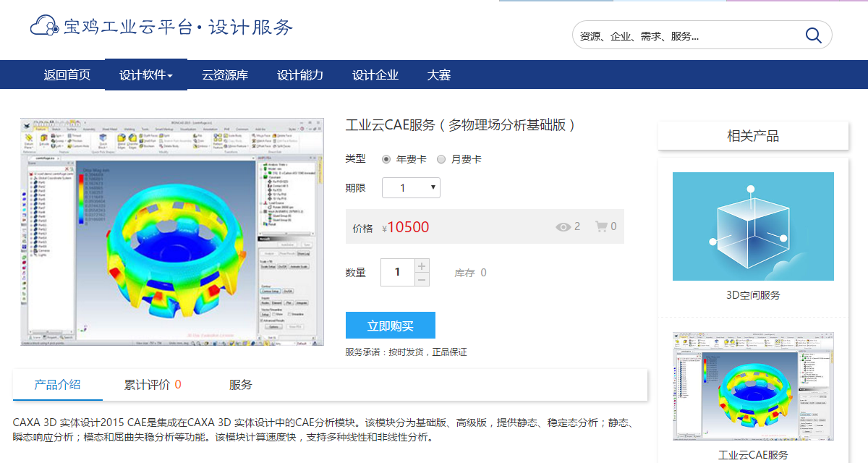Viewport: 868px width, 463px height.
Task: Click the quantity input box
Action: tap(398, 272)
